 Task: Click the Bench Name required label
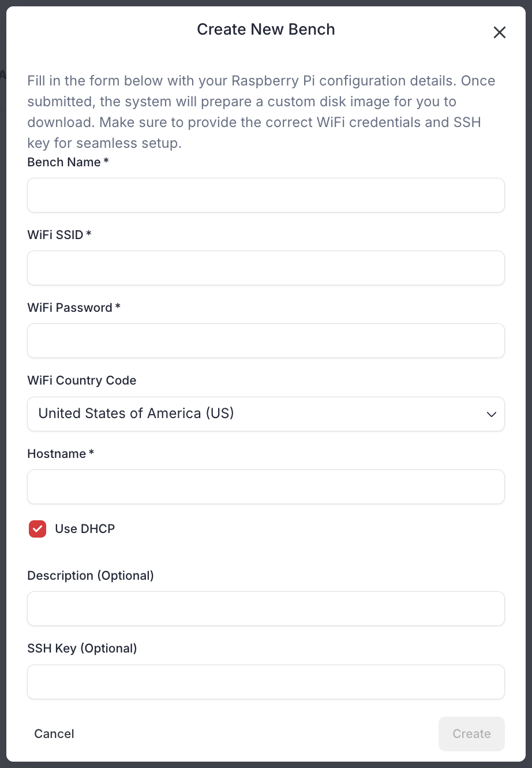67,162
